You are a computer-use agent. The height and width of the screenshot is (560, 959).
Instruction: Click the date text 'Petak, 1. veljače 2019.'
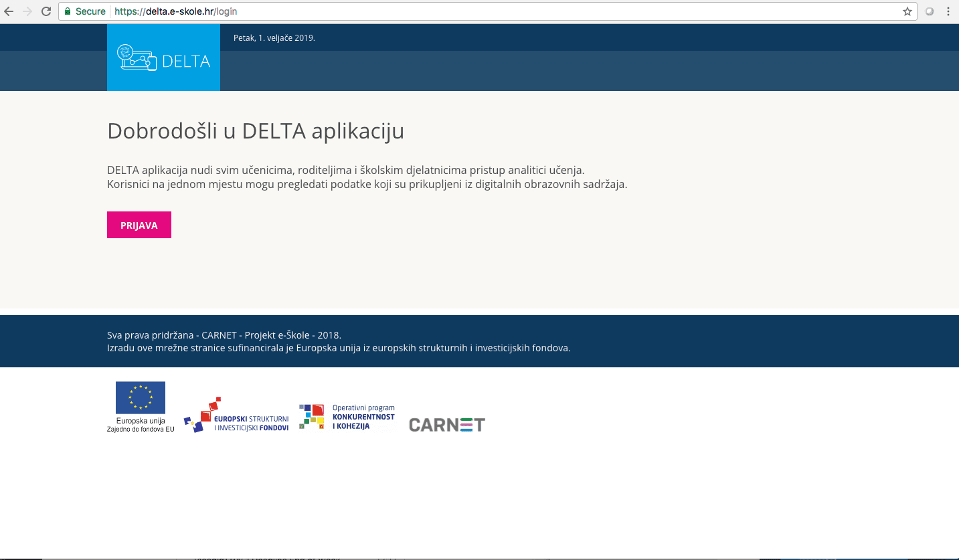274,38
